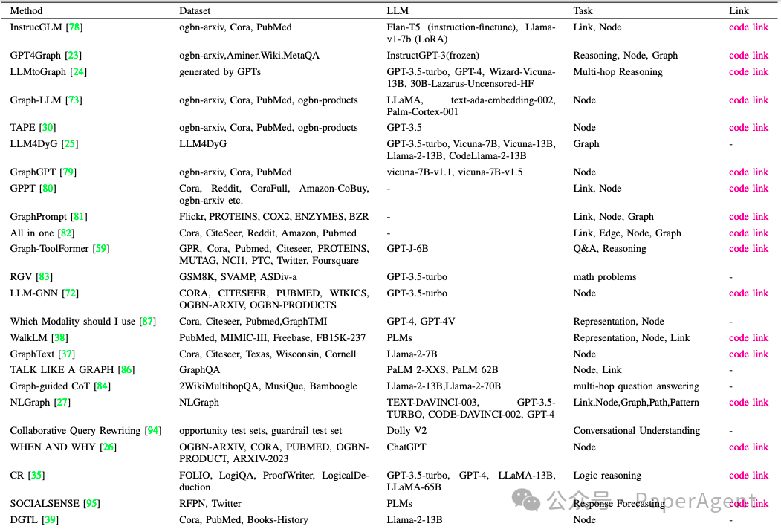Select the 'GSM8K, SVAMP, ASDiv-a' cell
The width and height of the screenshot is (781, 532).
(238, 276)
